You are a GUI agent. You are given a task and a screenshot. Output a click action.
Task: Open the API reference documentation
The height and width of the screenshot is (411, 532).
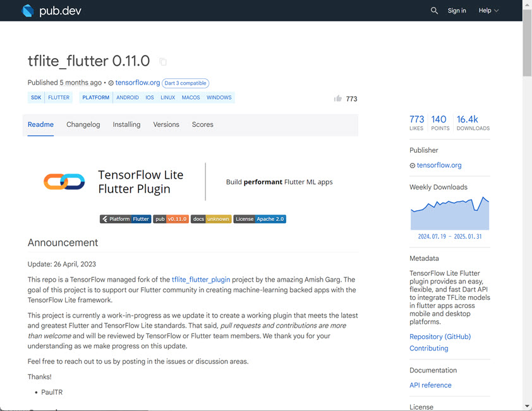[x=430, y=384]
